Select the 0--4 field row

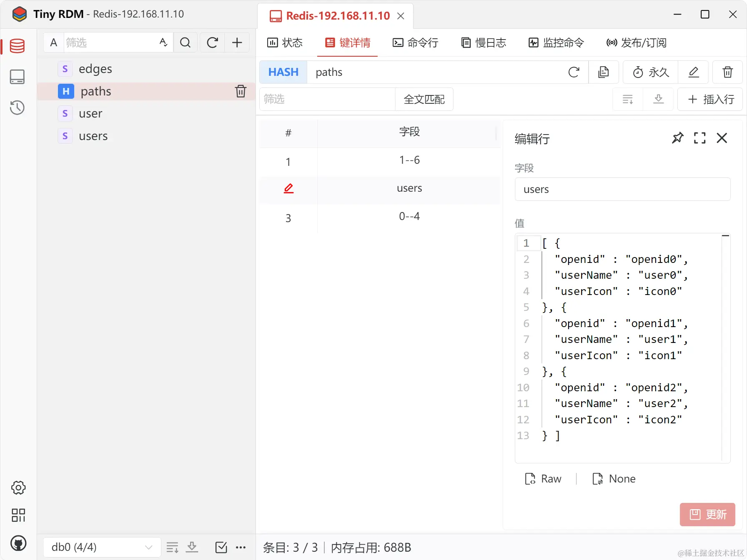[380, 217]
